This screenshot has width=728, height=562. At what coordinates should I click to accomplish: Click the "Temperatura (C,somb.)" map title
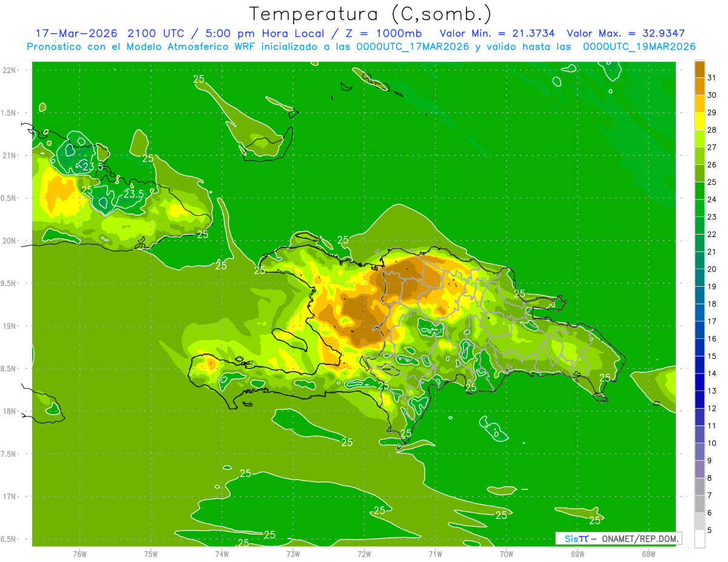(370, 14)
